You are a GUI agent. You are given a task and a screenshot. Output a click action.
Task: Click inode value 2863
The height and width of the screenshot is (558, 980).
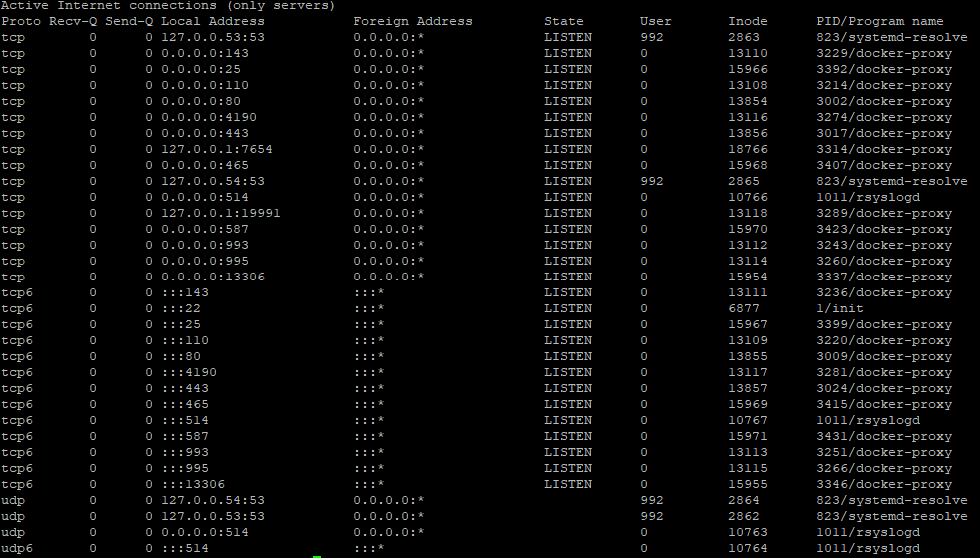(744, 38)
